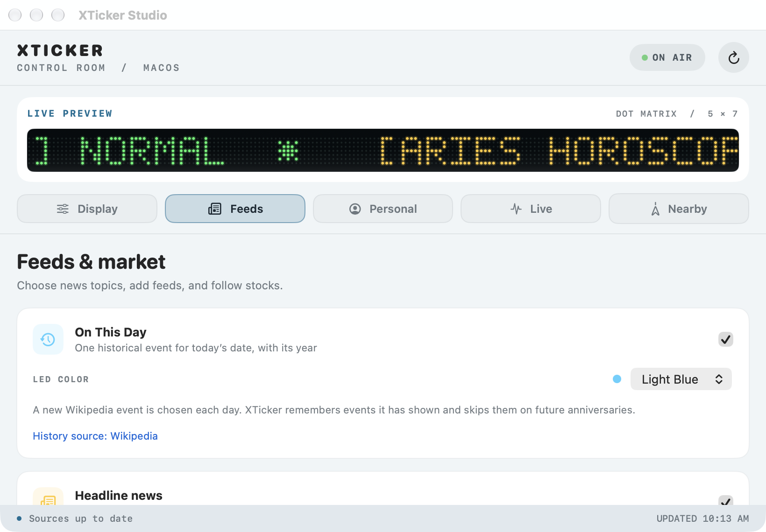
Task: Switch to the Display tab
Action: 87,209
